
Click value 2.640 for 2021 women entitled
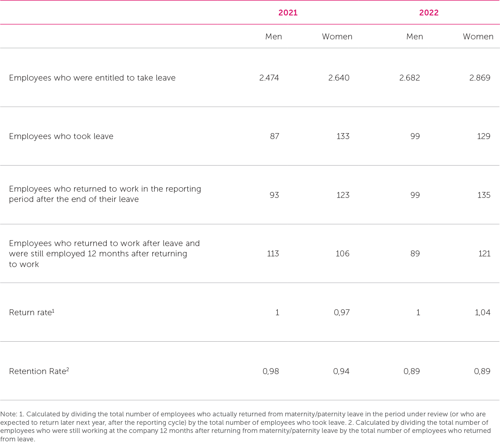click(x=338, y=78)
